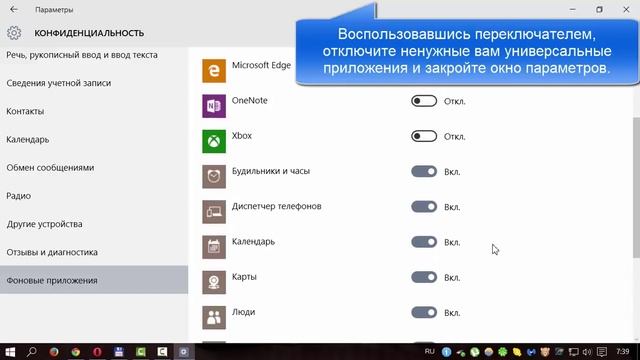The height and width of the screenshot is (360, 640).
Task: Launch Opera from the taskbar
Action: (97, 351)
